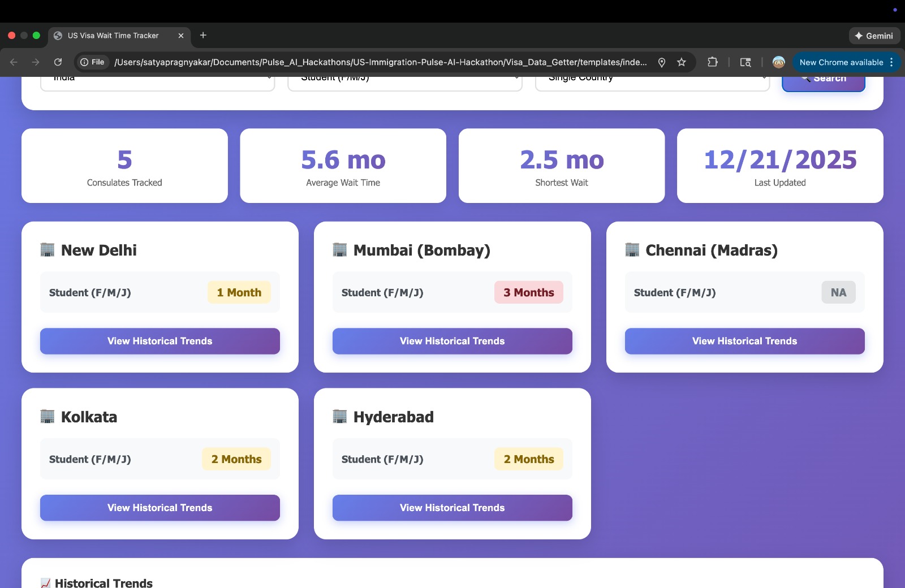Click Student (F/M/J) label in Mumbai card
This screenshot has width=905, height=588.
[x=382, y=293]
